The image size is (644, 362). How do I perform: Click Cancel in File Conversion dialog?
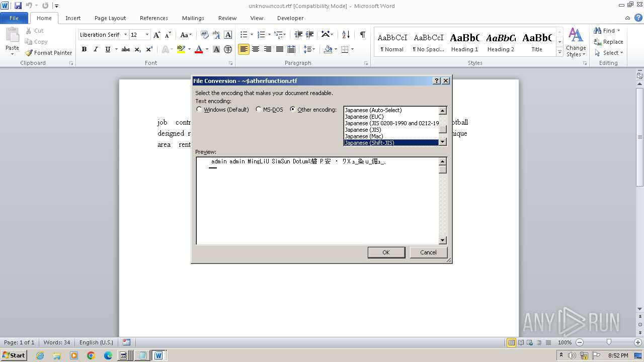pyautogui.click(x=428, y=252)
